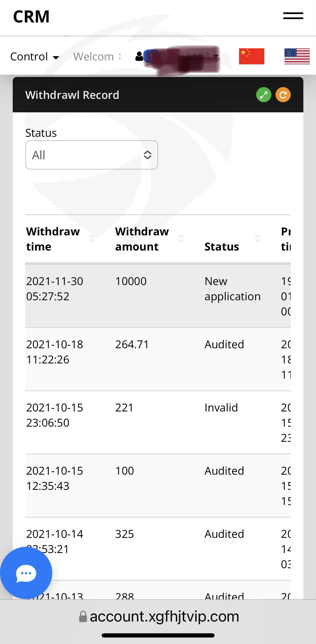Switch language with the China flag

coord(251,56)
